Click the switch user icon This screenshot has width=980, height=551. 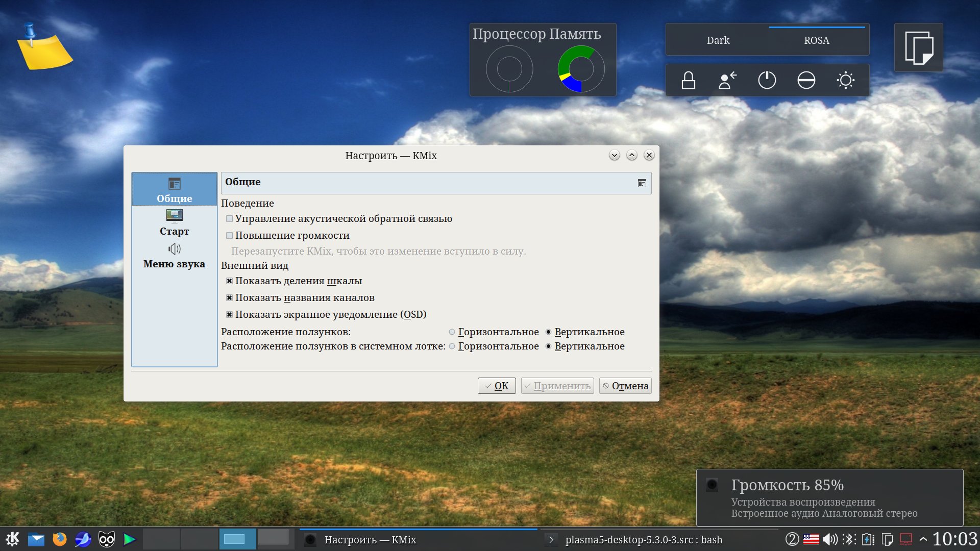[727, 81]
